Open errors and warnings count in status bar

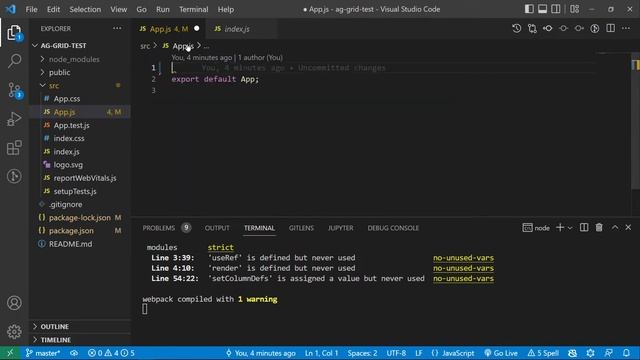click(111, 353)
